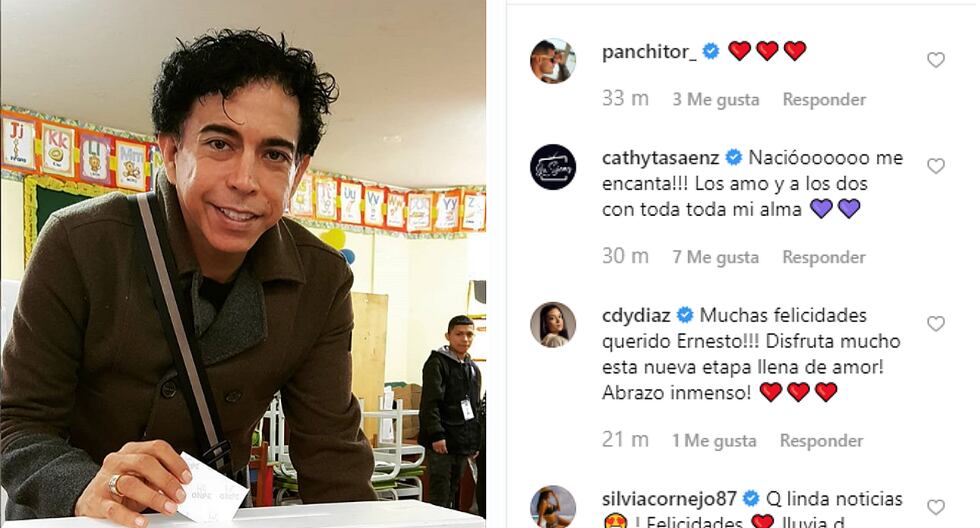Open cdydiaz profile avatar

pyautogui.click(x=553, y=324)
